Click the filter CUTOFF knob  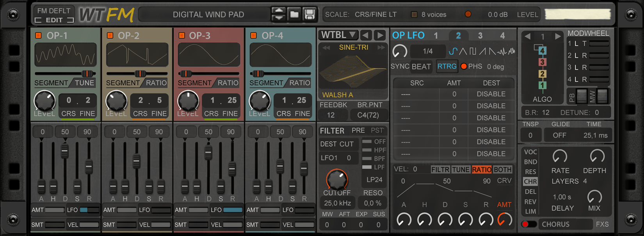pyautogui.click(x=336, y=179)
